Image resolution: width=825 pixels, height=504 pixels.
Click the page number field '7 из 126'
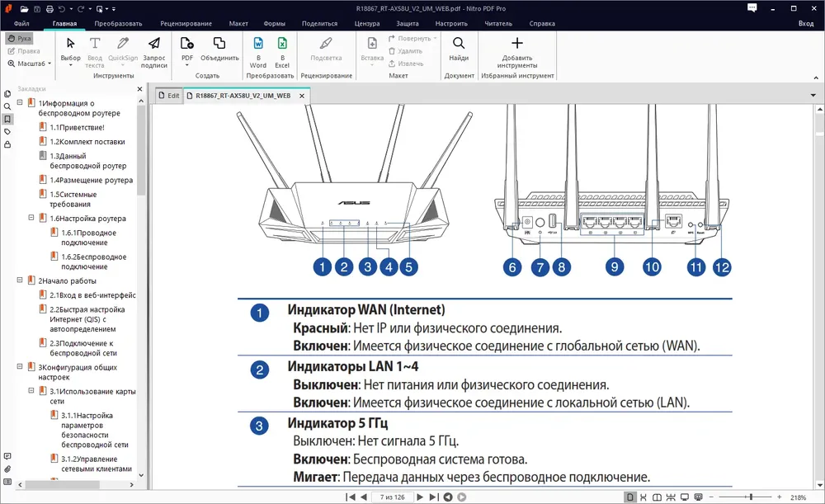click(x=392, y=497)
